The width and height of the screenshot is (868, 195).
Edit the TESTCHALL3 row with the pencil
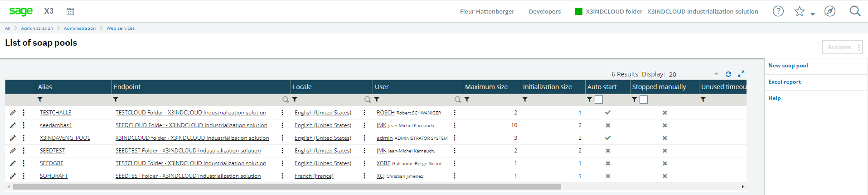[13, 113]
